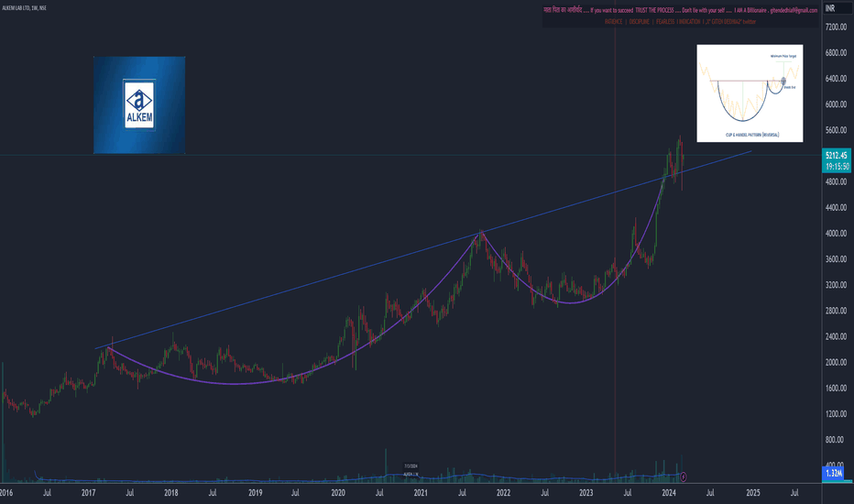
Task: Click the 19:15:50 countdown label
Action: [x=837, y=167]
